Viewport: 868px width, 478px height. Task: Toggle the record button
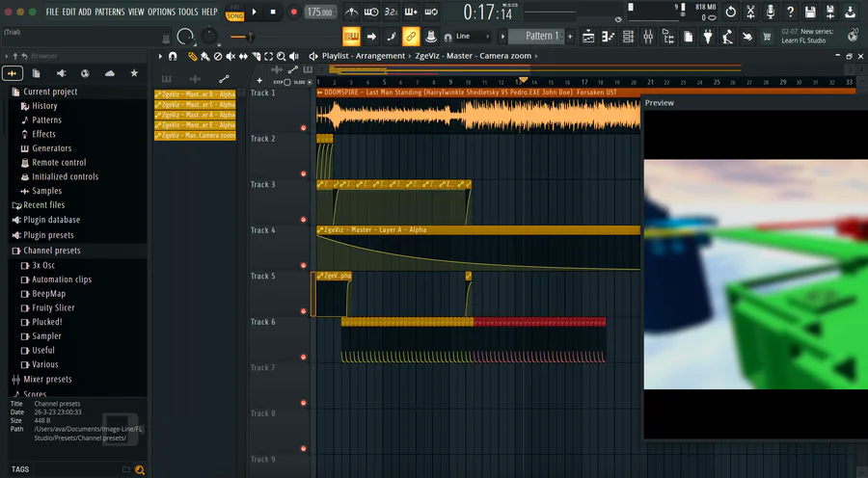(x=294, y=12)
